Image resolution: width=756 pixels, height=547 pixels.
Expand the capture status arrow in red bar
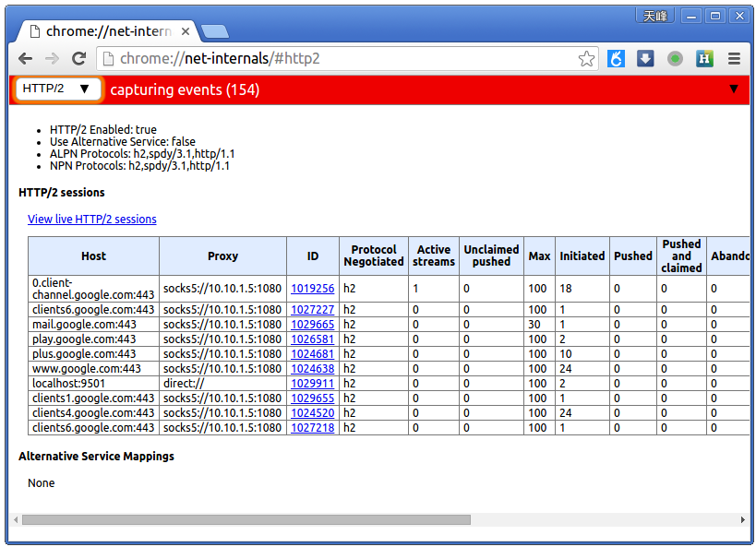[x=734, y=89]
